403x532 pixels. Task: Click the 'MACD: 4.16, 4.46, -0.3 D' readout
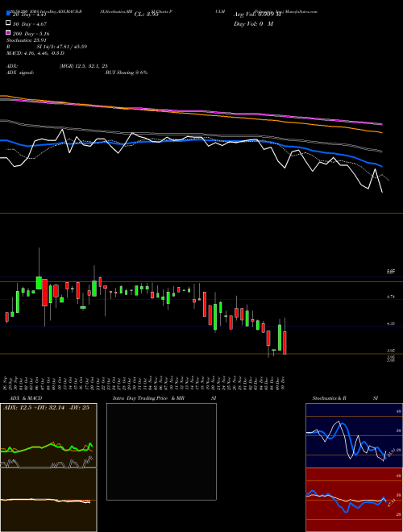pos(35,53)
